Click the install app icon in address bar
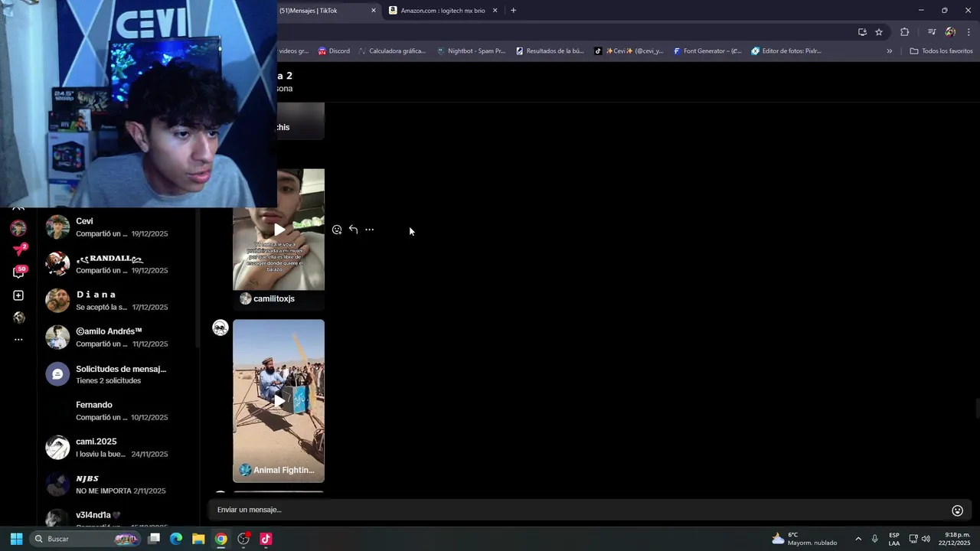Screen dimensions: 980x551 [862, 31]
